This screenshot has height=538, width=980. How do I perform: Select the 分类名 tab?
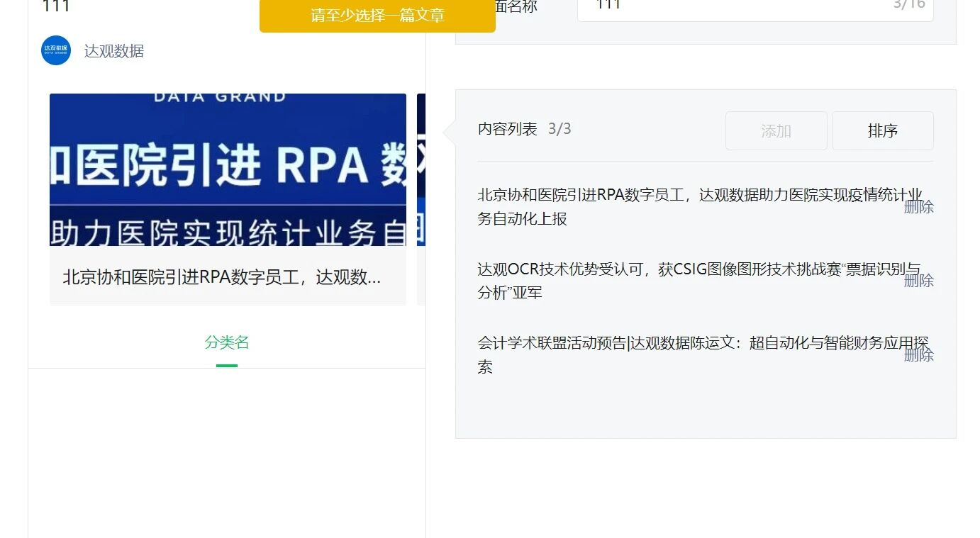tap(227, 342)
